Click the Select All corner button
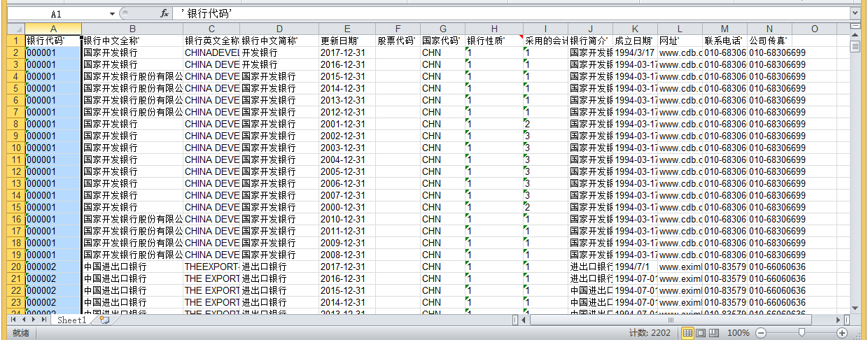Image resolution: width=868 pixels, height=340 pixels. 15,29
